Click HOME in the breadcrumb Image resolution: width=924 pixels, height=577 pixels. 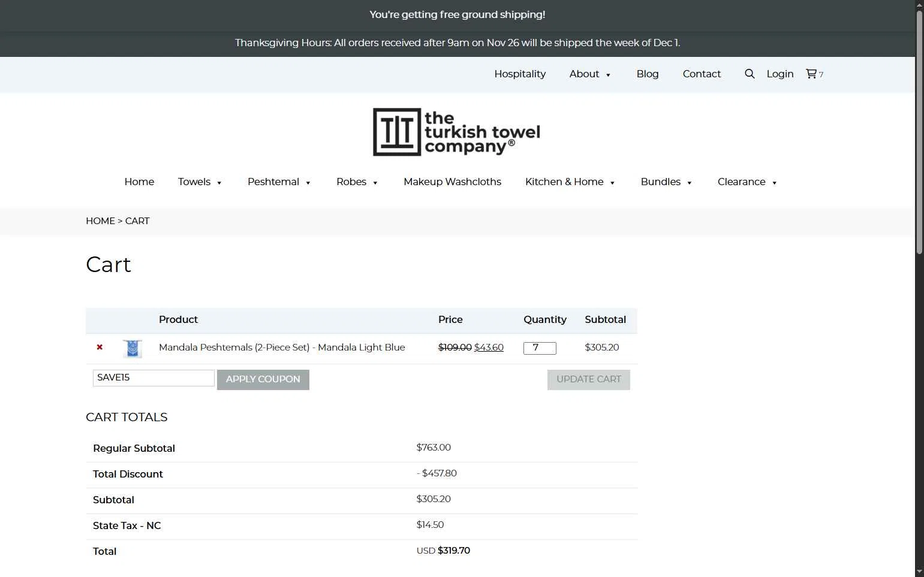click(100, 220)
